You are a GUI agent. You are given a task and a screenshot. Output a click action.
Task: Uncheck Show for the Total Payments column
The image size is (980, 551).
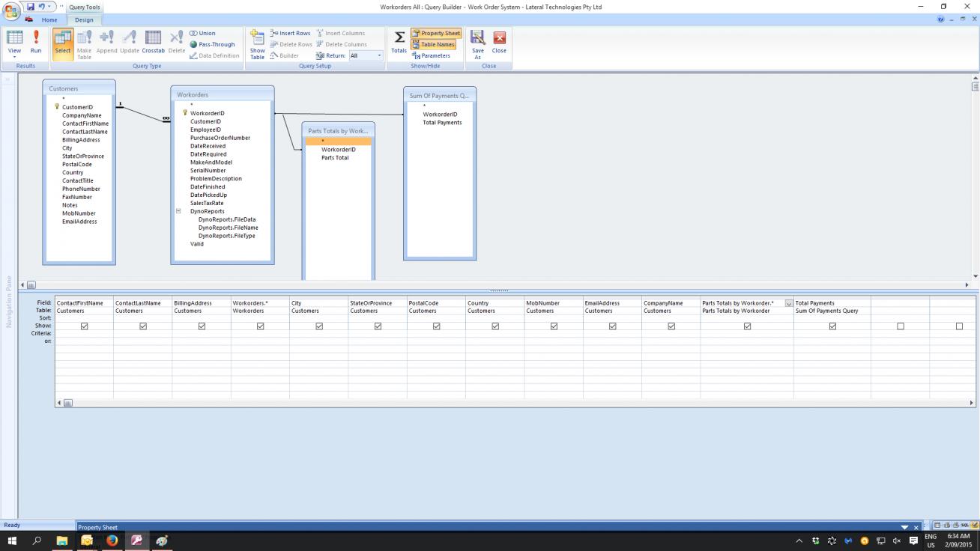click(832, 326)
